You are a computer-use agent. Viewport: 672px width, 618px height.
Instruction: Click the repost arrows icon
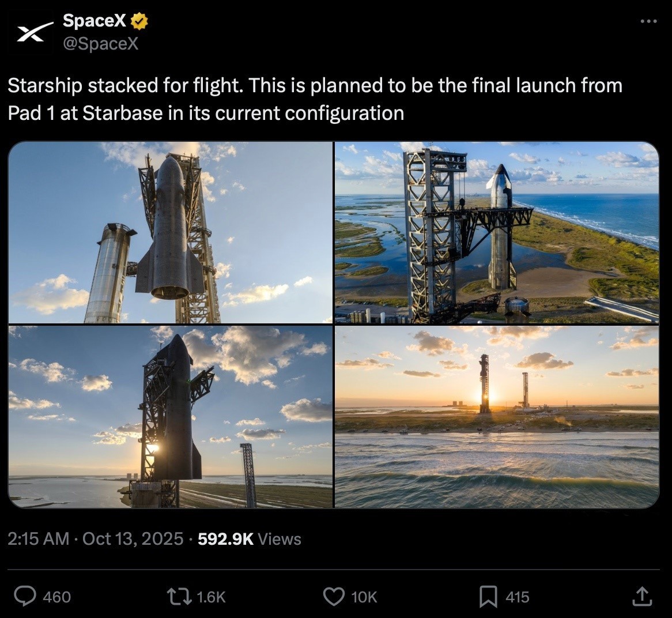point(178,597)
